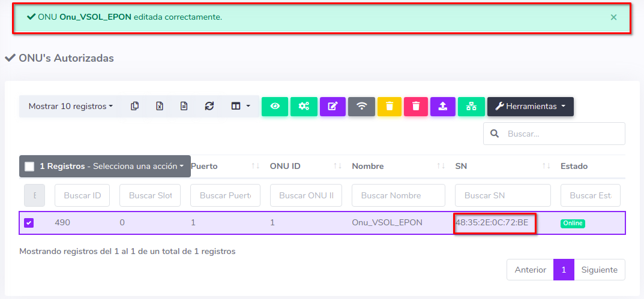Click the gray WiFi settings button

(x=361, y=106)
